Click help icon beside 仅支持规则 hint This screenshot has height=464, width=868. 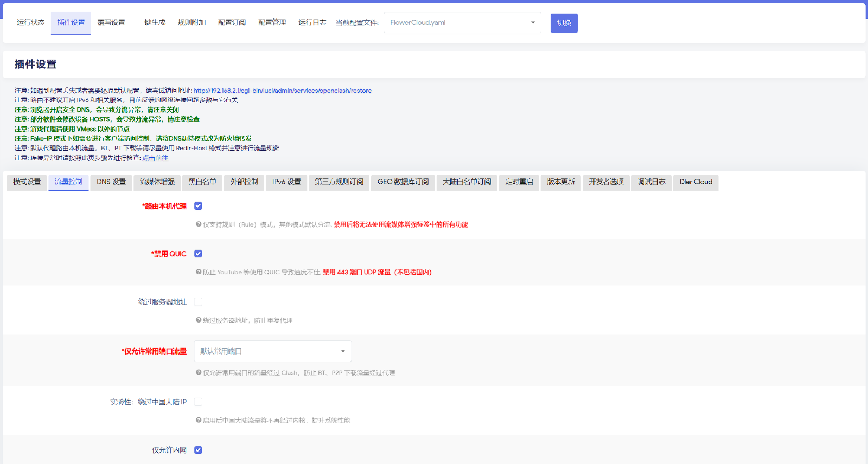coord(199,224)
